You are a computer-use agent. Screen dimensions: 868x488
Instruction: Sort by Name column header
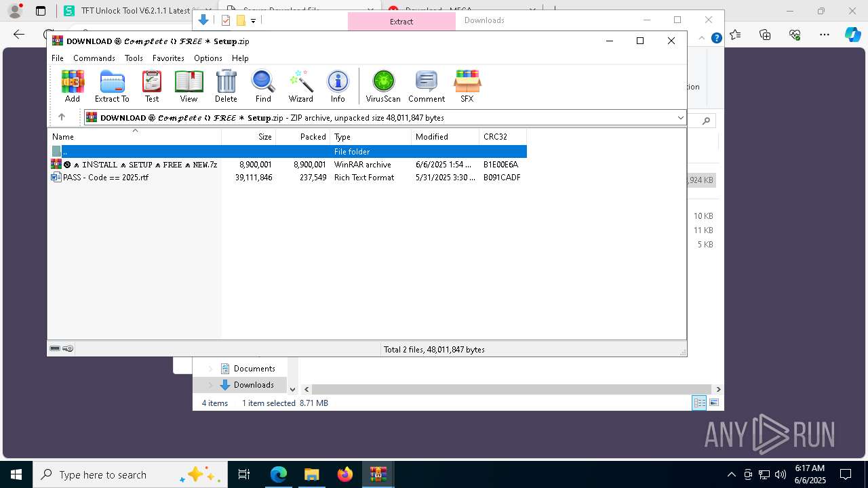(134, 136)
